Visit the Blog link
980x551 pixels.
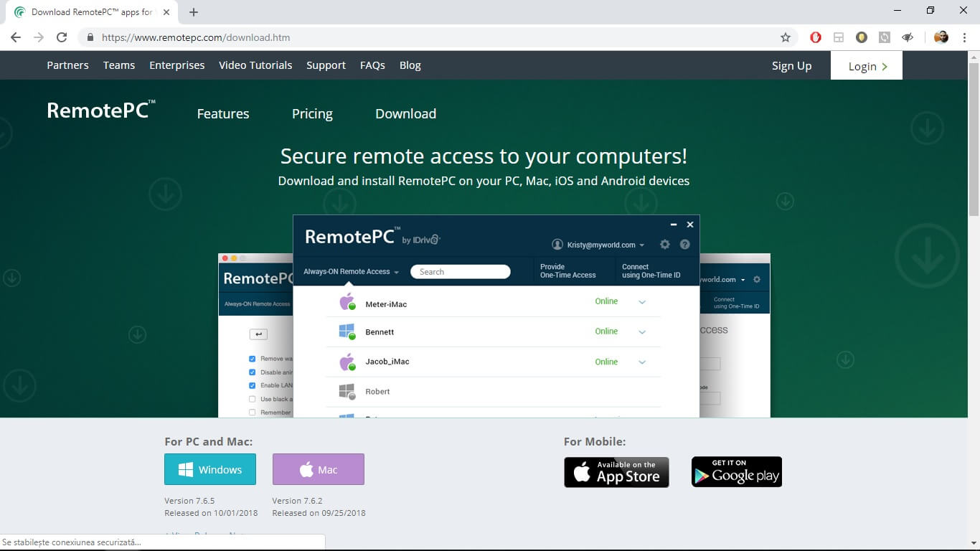410,65
